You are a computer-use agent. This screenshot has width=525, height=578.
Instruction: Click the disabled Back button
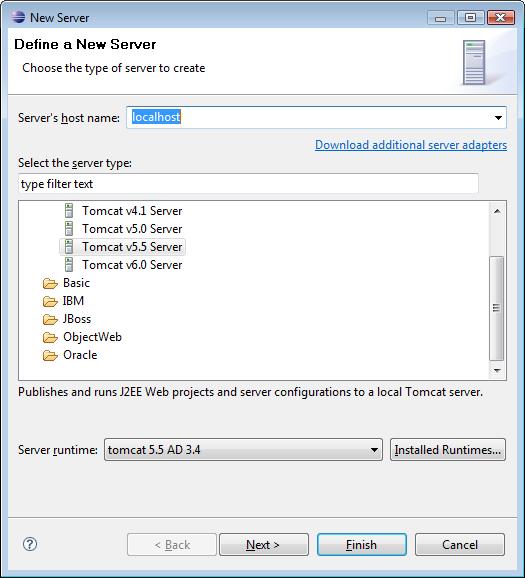(172, 544)
